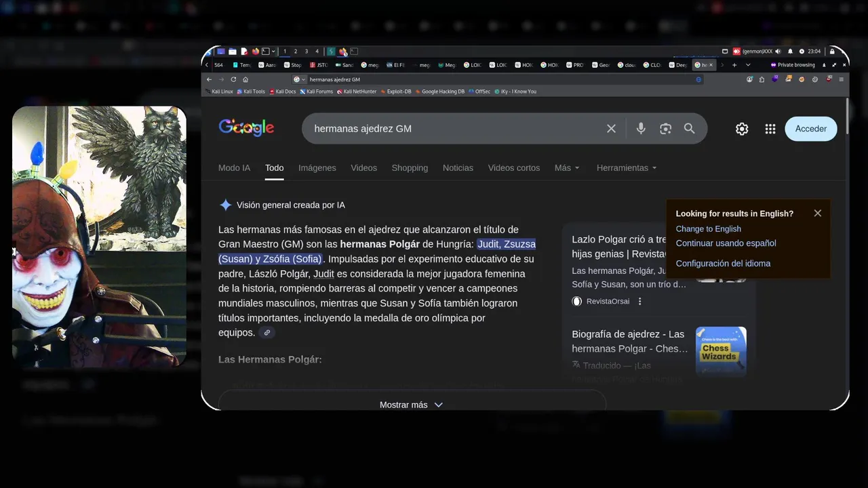Image resolution: width=868 pixels, height=488 pixels.
Task: Open Kali Forums bookmark
Action: pyautogui.click(x=316, y=91)
